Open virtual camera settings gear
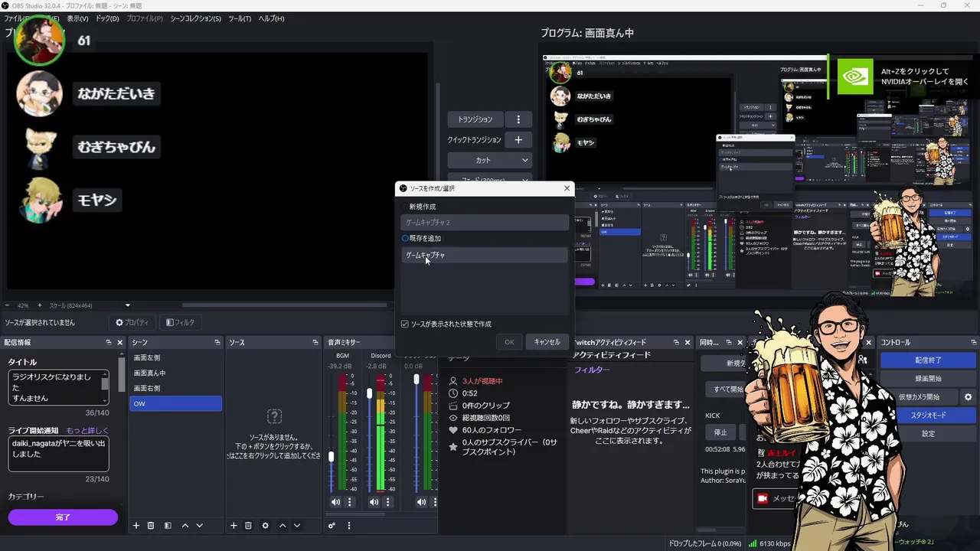This screenshot has width=980, height=551. [x=968, y=397]
